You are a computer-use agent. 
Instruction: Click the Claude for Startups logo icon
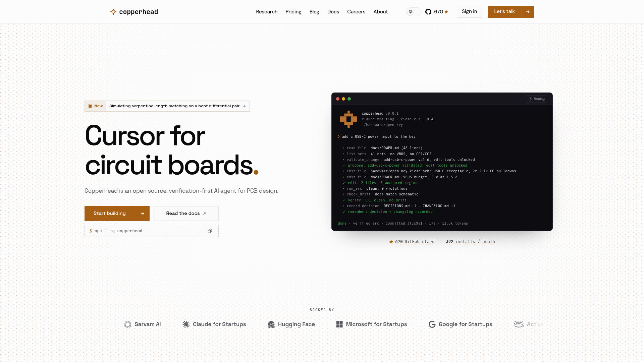(186, 324)
